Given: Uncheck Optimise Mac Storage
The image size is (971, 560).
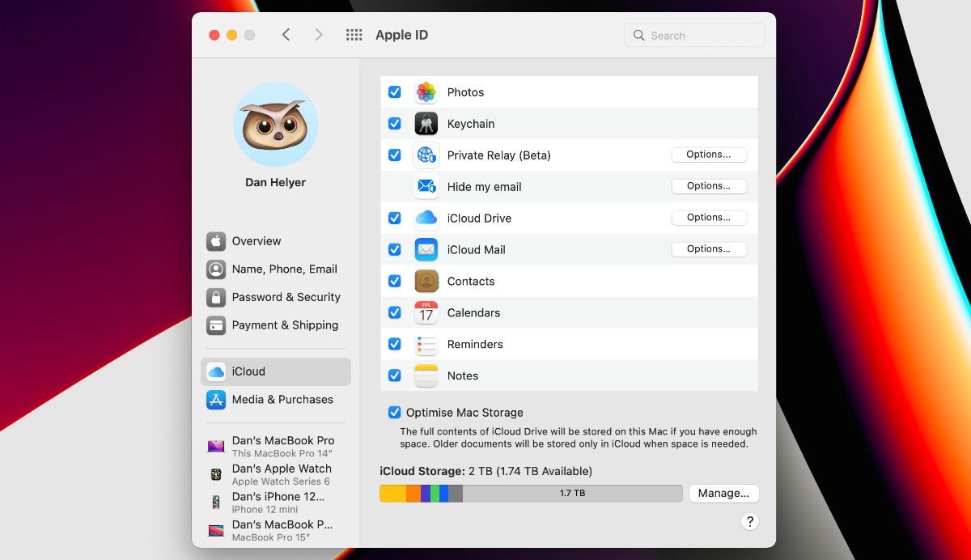Looking at the screenshot, I should coord(395,412).
